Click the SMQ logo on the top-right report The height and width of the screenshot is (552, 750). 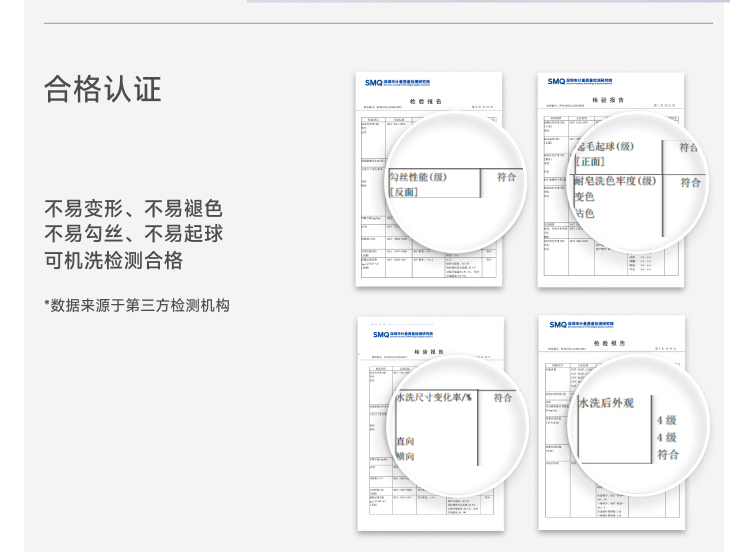tap(558, 81)
